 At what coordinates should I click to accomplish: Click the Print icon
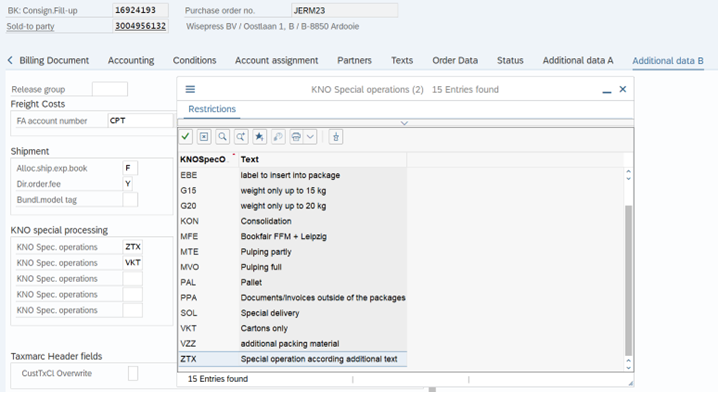tap(296, 137)
